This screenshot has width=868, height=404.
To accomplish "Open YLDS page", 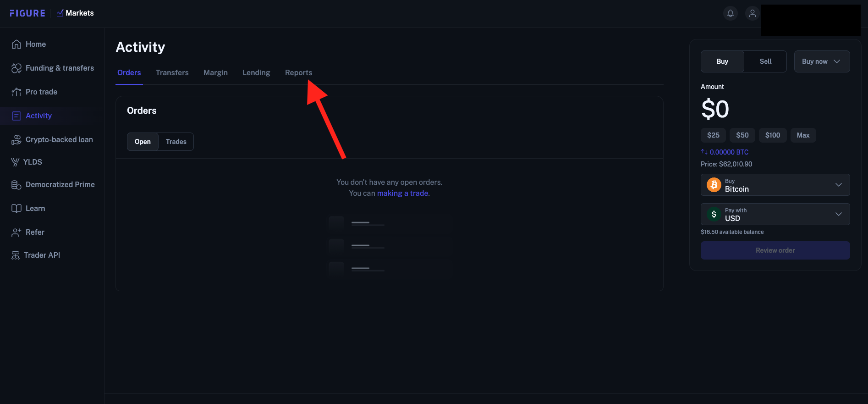I will click(33, 162).
